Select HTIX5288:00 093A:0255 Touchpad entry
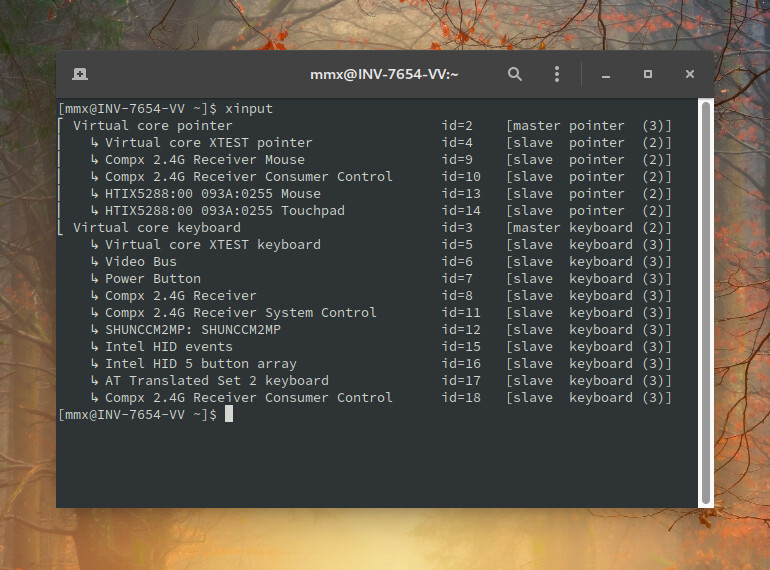The image size is (770, 570). click(225, 211)
